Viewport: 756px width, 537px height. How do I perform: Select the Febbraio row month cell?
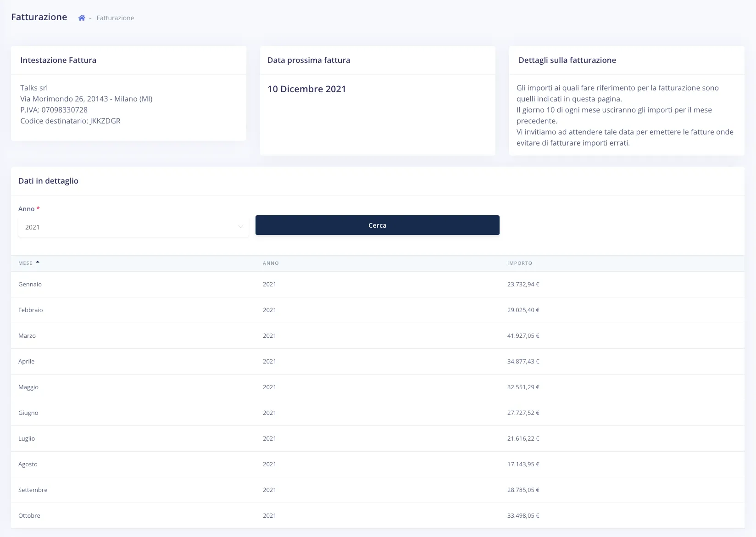click(31, 310)
